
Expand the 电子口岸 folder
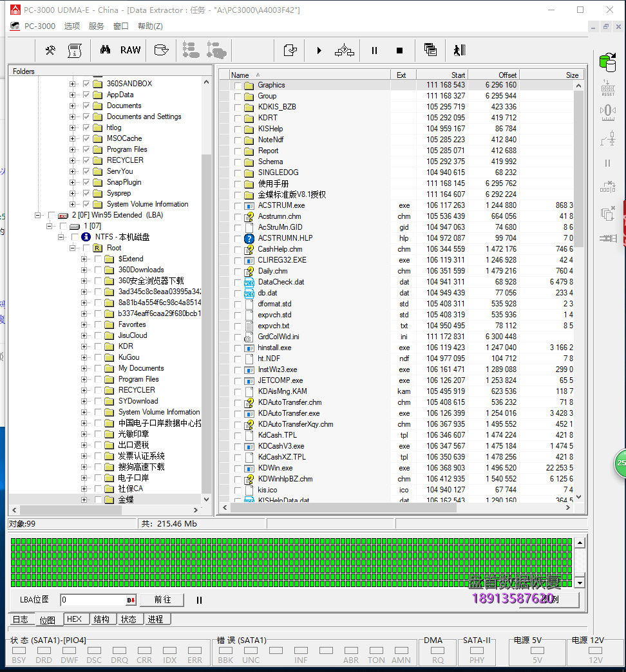pyautogui.click(x=84, y=478)
